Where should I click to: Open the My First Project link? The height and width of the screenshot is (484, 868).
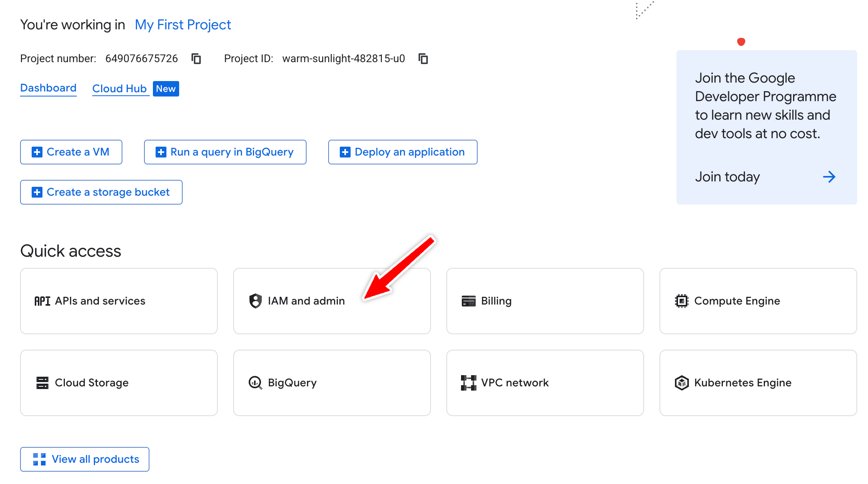[x=183, y=25]
